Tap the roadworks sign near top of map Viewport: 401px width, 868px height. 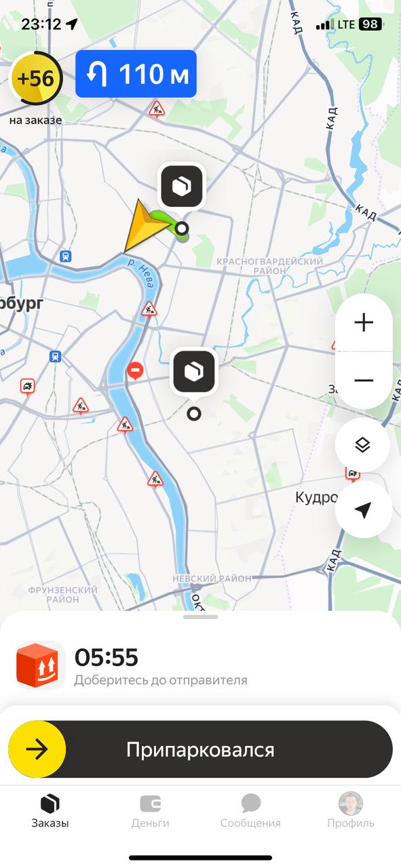(157, 108)
